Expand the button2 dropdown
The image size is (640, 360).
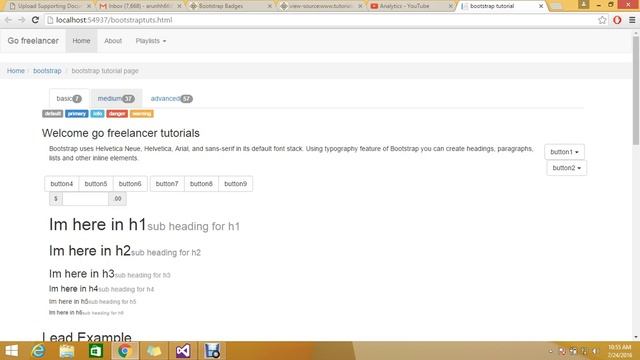[x=567, y=168]
